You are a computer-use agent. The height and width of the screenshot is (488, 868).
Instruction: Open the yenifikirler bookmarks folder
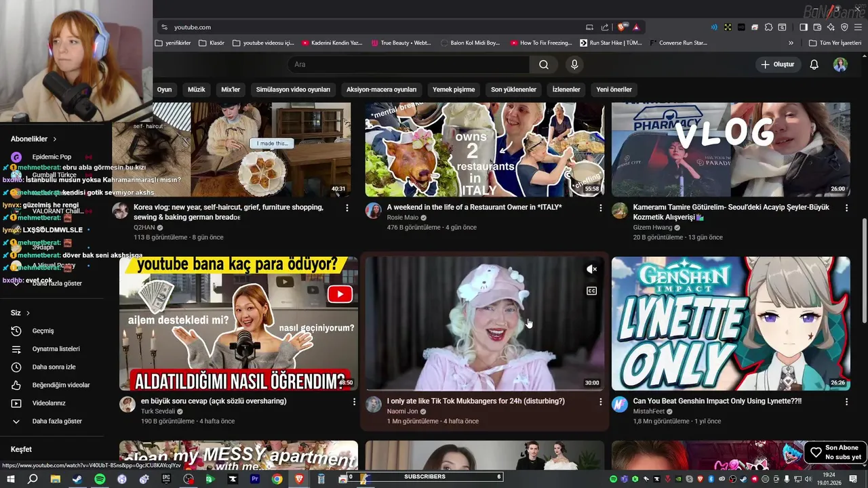tap(173, 43)
